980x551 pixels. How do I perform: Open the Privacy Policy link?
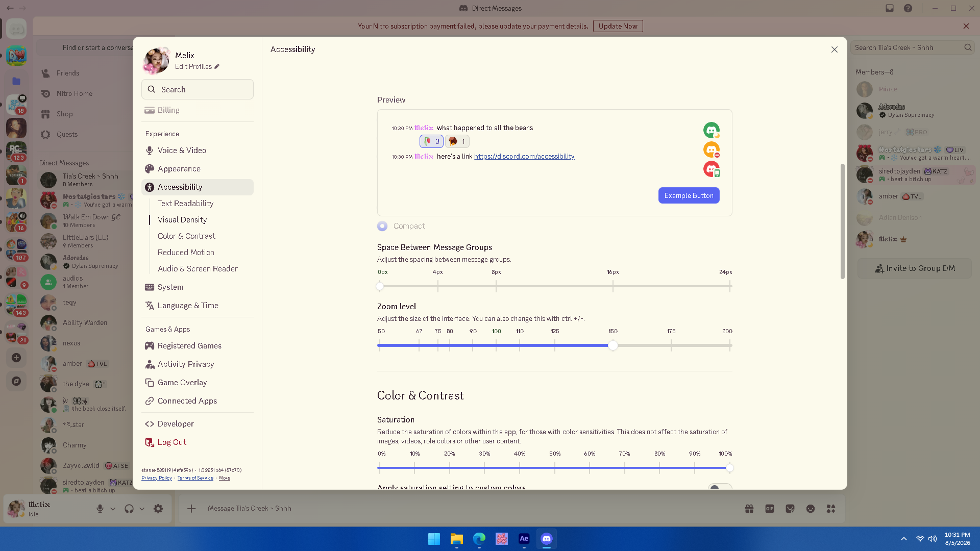tap(157, 478)
